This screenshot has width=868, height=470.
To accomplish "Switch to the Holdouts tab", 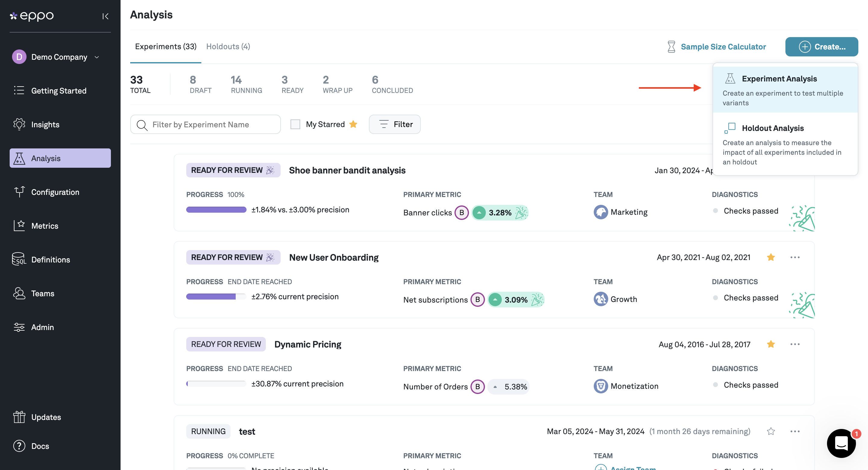I will (228, 46).
